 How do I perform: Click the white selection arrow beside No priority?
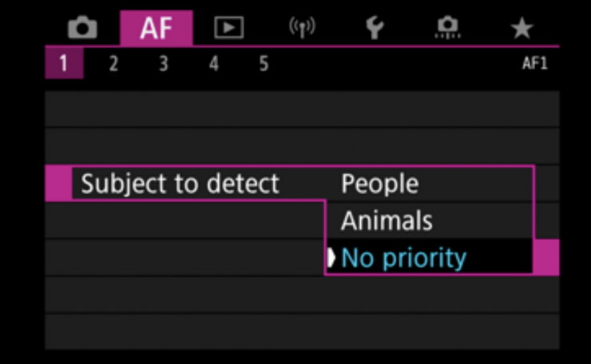[x=331, y=257]
